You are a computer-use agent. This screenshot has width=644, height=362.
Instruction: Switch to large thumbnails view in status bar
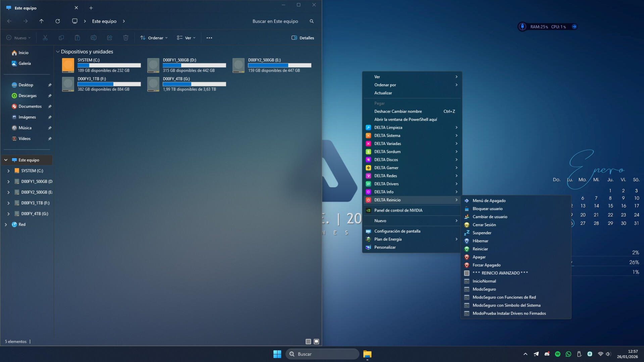point(316,342)
